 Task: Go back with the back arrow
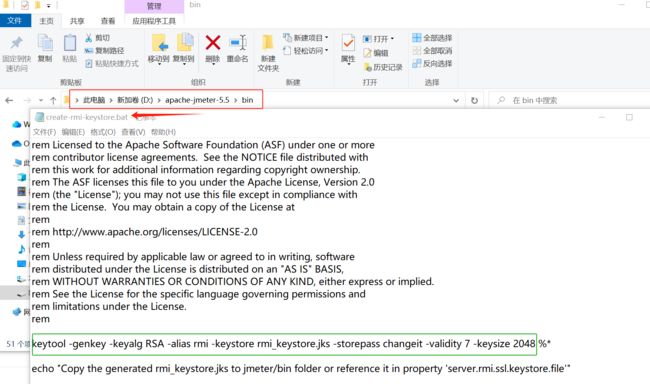[9, 100]
